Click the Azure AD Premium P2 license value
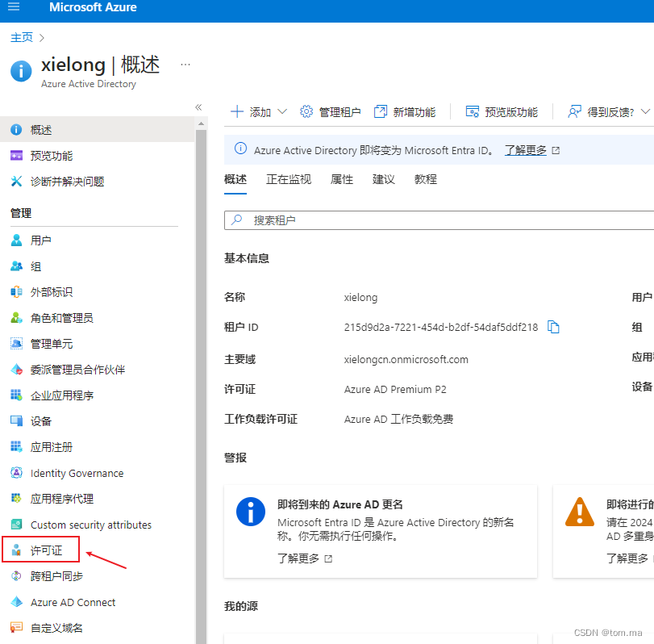The width and height of the screenshot is (654, 644). coord(395,390)
